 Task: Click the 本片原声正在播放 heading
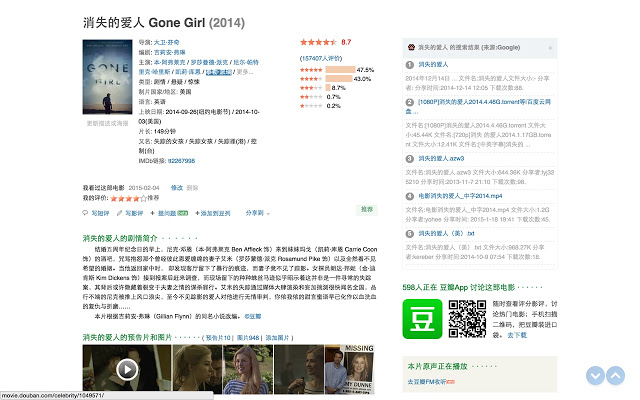point(437,366)
